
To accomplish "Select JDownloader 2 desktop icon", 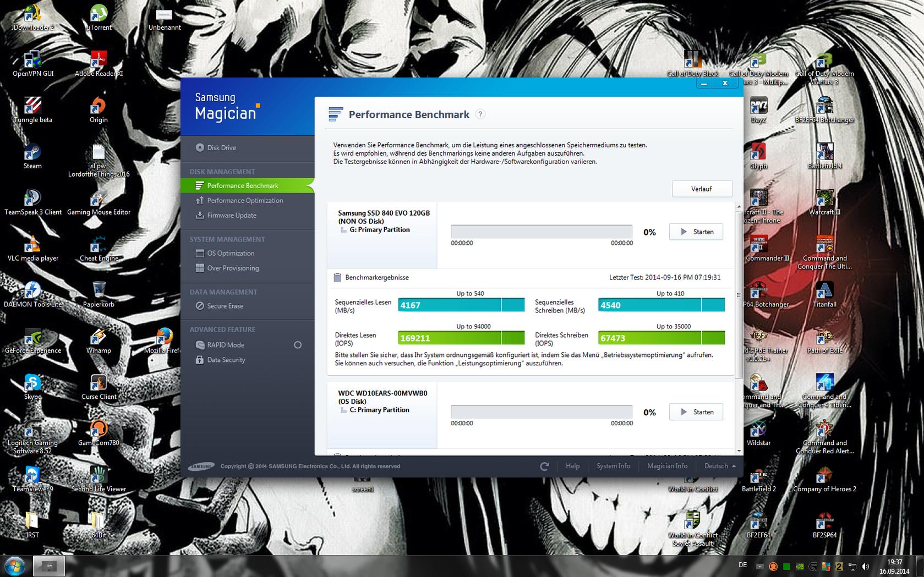I will coord(32,18).
